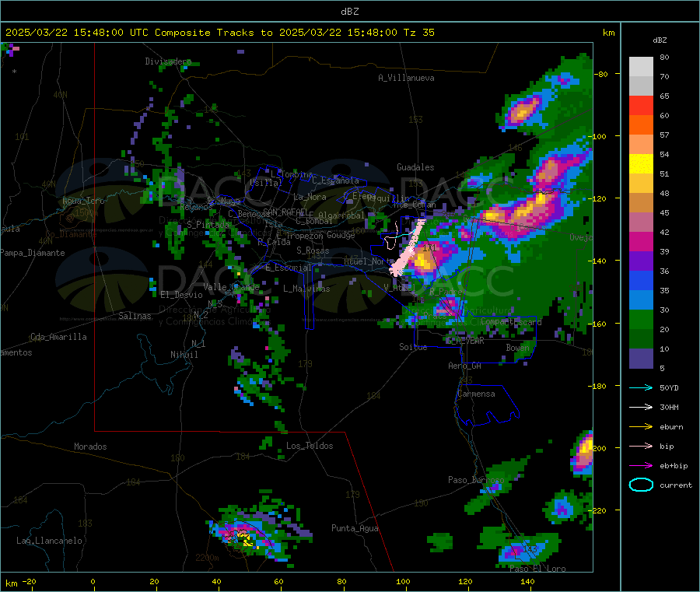
Task: Click the 'Salinas' place label
Action: 135,316
